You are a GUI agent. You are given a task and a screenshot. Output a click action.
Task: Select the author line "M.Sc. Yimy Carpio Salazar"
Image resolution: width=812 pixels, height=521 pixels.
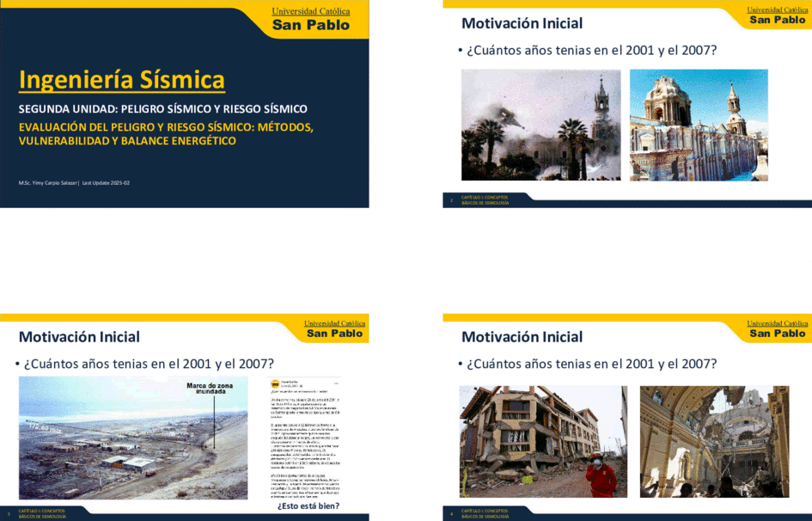pyautogui.click(x=48, y=183)
